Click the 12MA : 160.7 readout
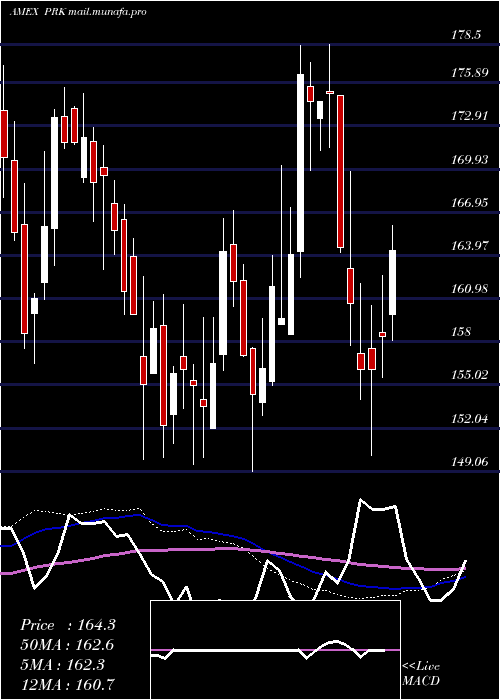 (x=67, y=684)
